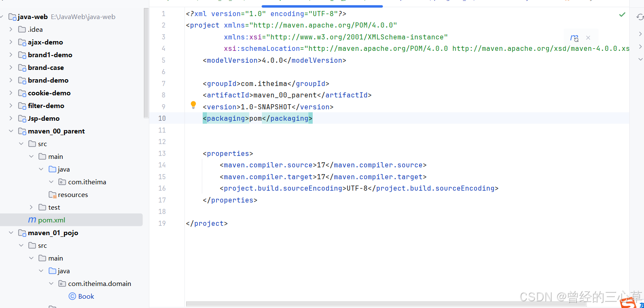Expand the cookie-demo module

(x=11, y=93)
